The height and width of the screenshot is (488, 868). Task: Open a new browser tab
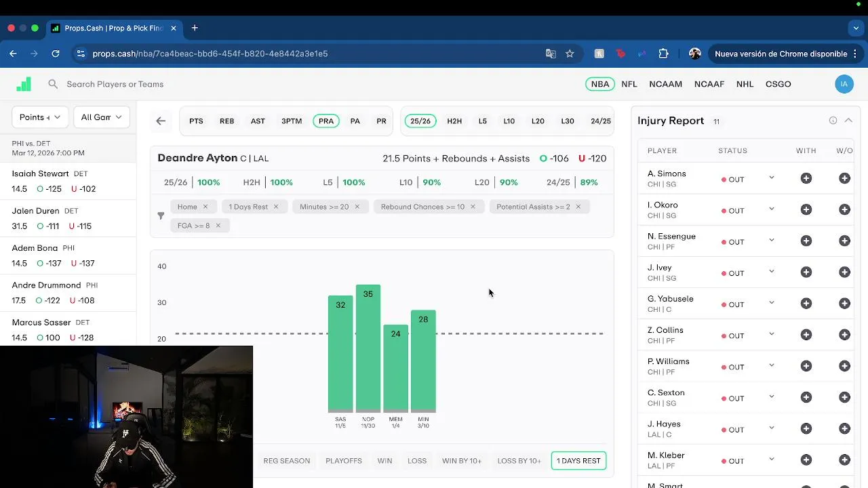195,28
